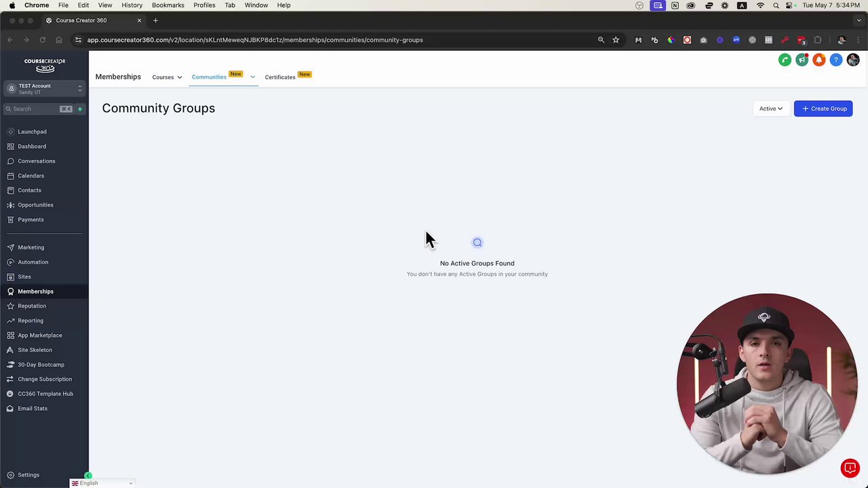Open Change Subscription item
The height and width of the screenshot is (488, 868).
(x=45, y=379)
